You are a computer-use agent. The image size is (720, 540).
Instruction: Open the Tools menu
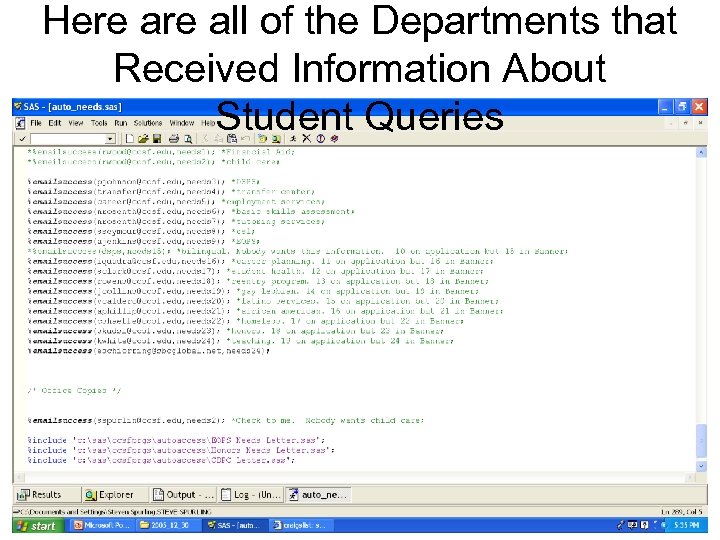99,123
